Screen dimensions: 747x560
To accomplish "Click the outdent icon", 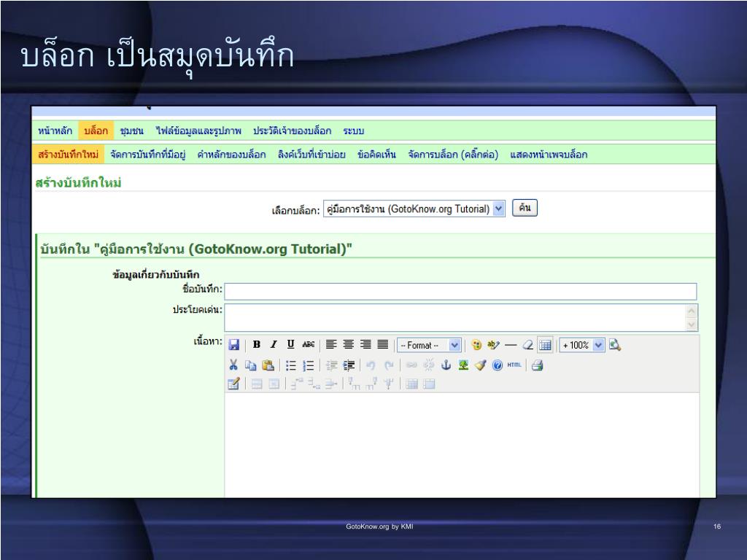I will [x=331, y=365].
